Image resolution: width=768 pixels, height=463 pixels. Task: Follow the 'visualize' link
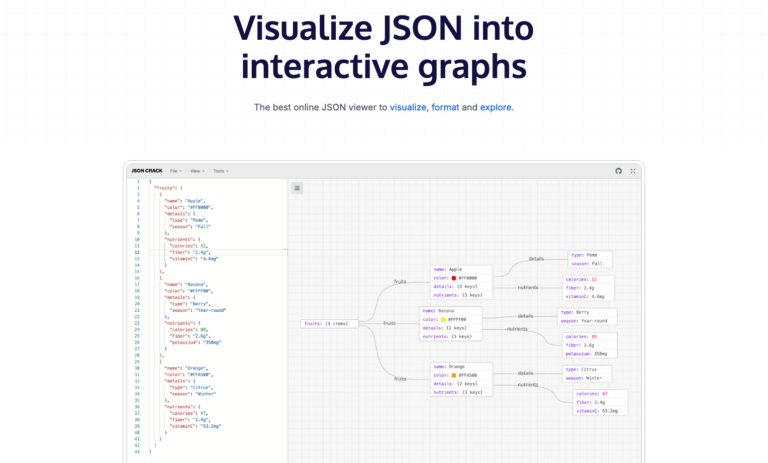click(x=408, y=107)
